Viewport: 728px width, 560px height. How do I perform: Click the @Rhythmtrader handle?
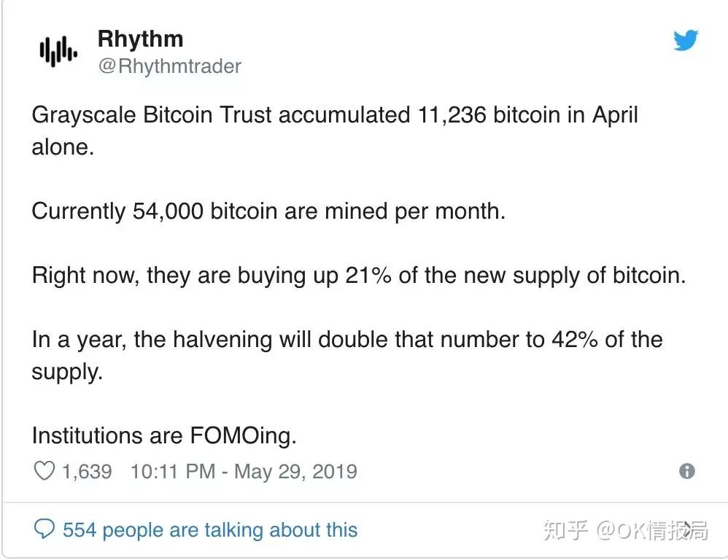point(169,66)
